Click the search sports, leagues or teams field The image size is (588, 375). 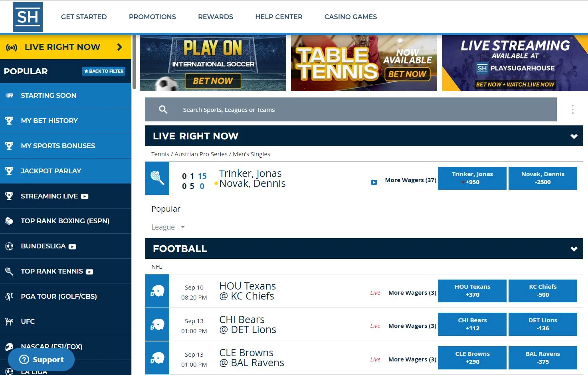(351, 109)
